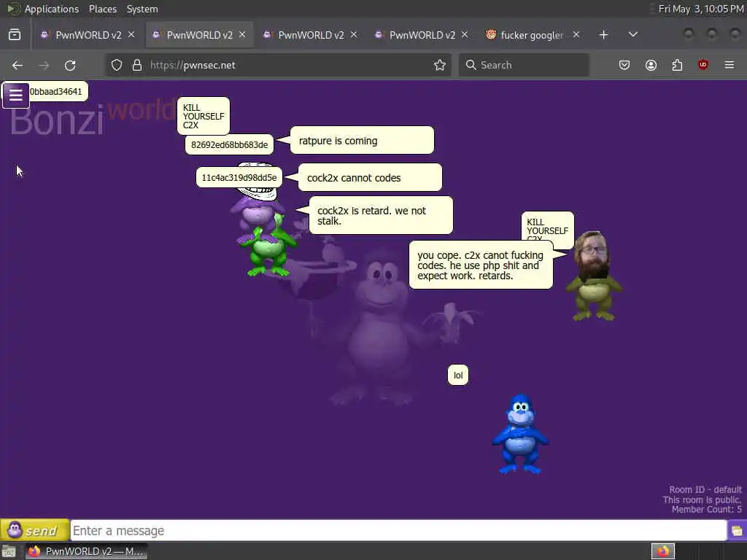This screenshot has width=747, height=560.
Task: Click the 'you cope. c2x canot' bubble
Action: tap(481, 265)
